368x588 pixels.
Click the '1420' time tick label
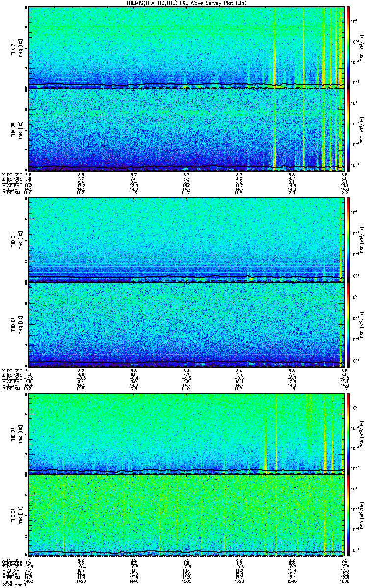[x=81, y=582]
